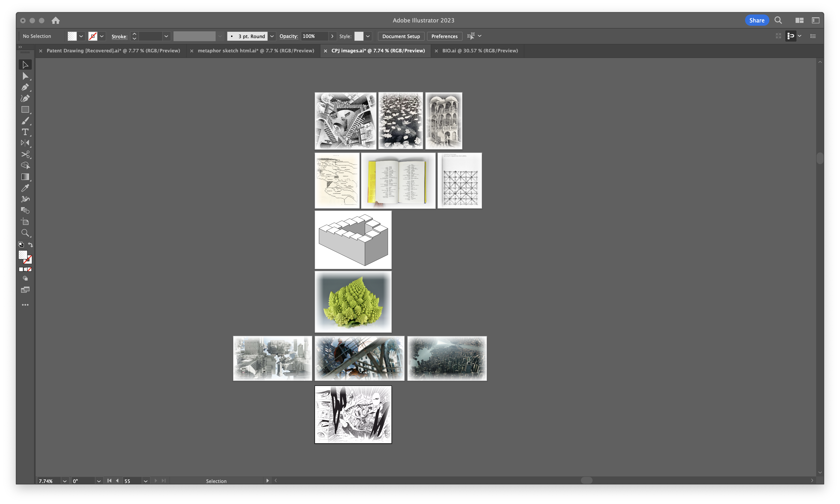
Task: Open Document Setup
Action: [x=401, y=36]
